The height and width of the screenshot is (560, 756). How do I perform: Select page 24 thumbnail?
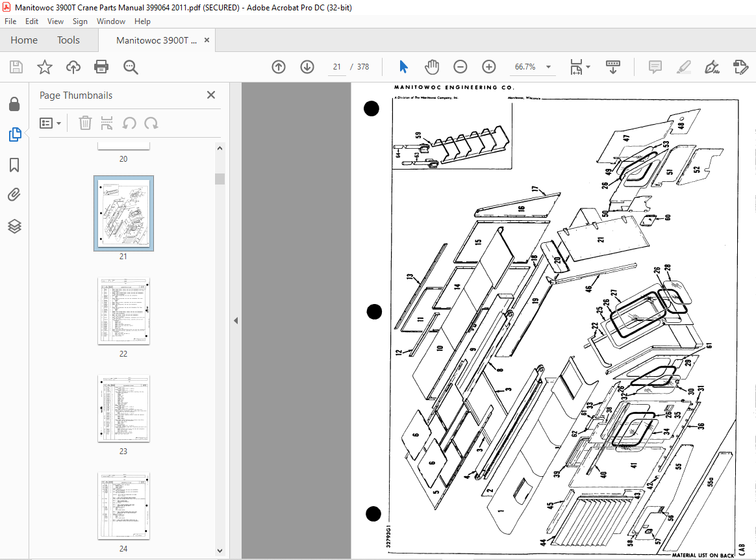click(x=123, y=506)
